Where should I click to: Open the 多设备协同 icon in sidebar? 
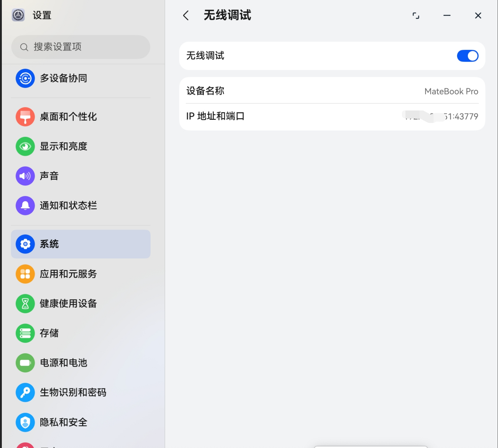[x=25, y=78]
